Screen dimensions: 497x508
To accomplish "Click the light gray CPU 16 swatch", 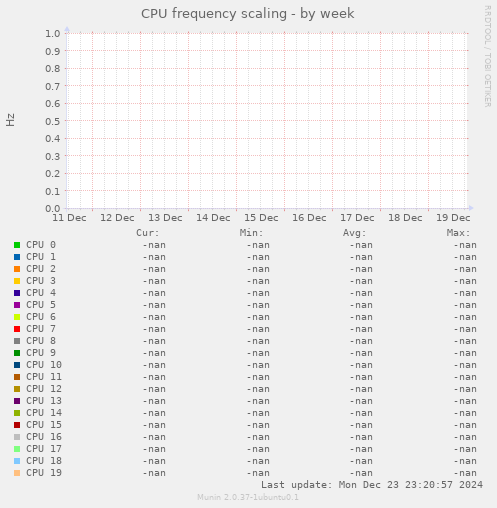I will point(17,437).
